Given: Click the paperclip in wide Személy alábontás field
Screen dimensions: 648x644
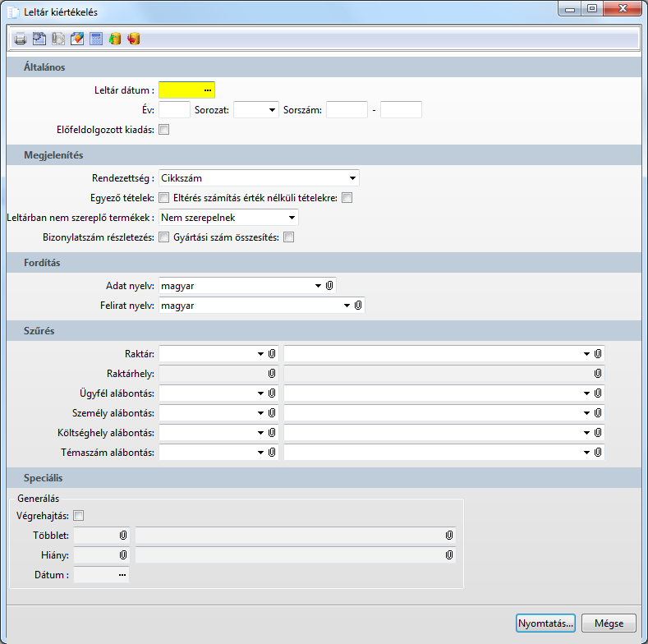Looking at the screenshot, I should [x=598, y=413].
